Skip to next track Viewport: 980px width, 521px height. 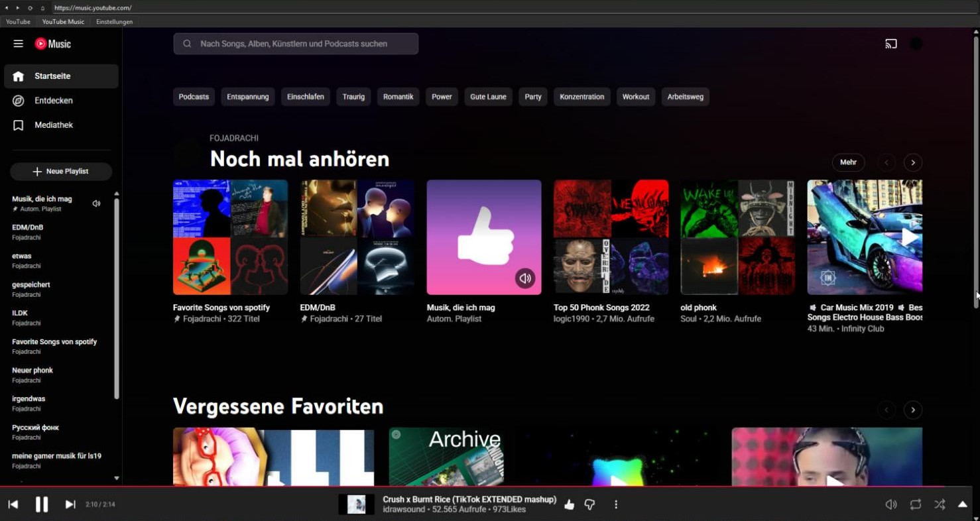point(70,504)
